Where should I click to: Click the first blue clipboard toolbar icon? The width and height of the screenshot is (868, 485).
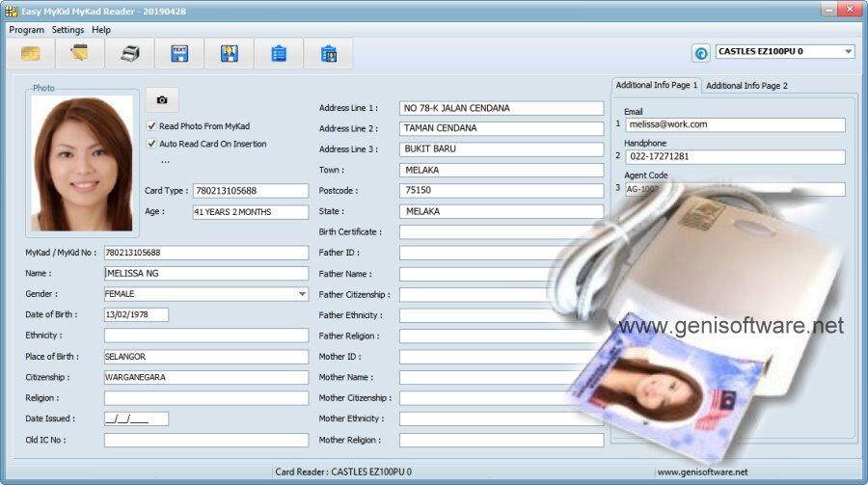279,54
